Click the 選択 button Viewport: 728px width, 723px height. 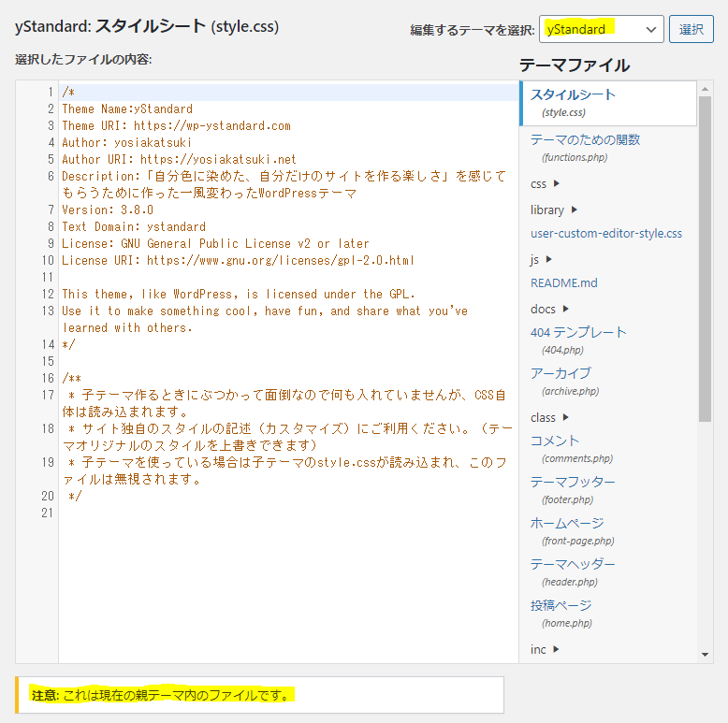pyautogui.click(x=691, y=29)
